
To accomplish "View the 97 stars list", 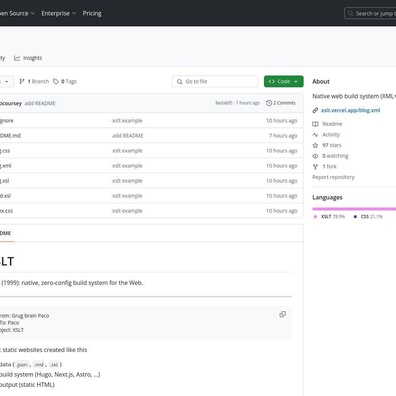I will (332, 145).
